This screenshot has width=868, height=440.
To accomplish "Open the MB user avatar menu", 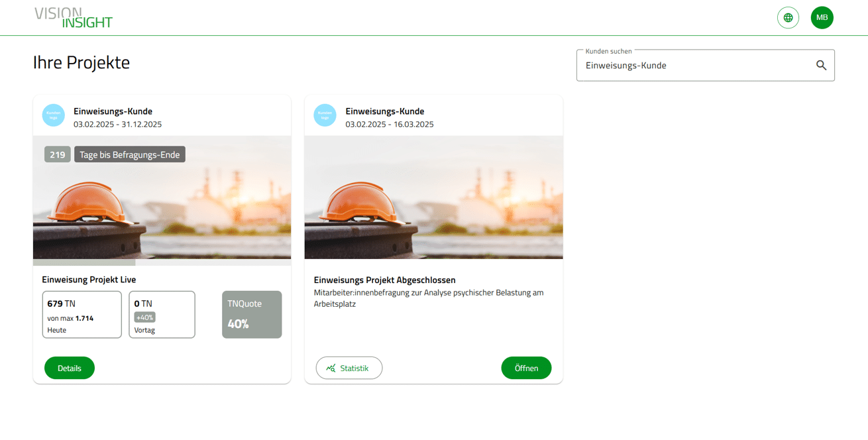I will tap(822, 18).
